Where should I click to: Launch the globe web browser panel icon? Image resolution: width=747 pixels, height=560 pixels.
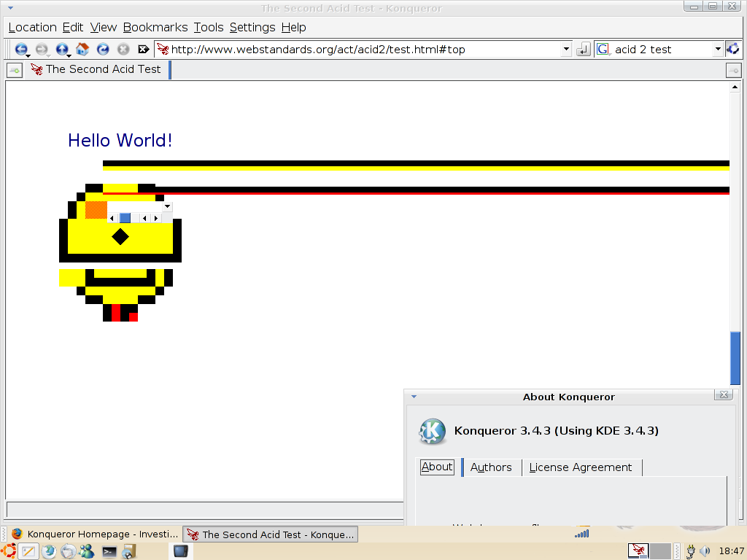[x=48, y=551]
